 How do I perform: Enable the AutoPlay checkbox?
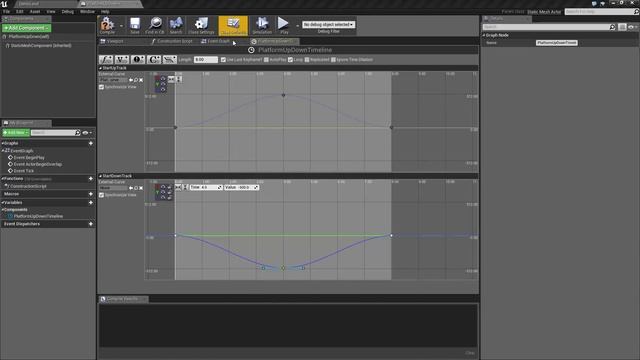pos(266,60)
